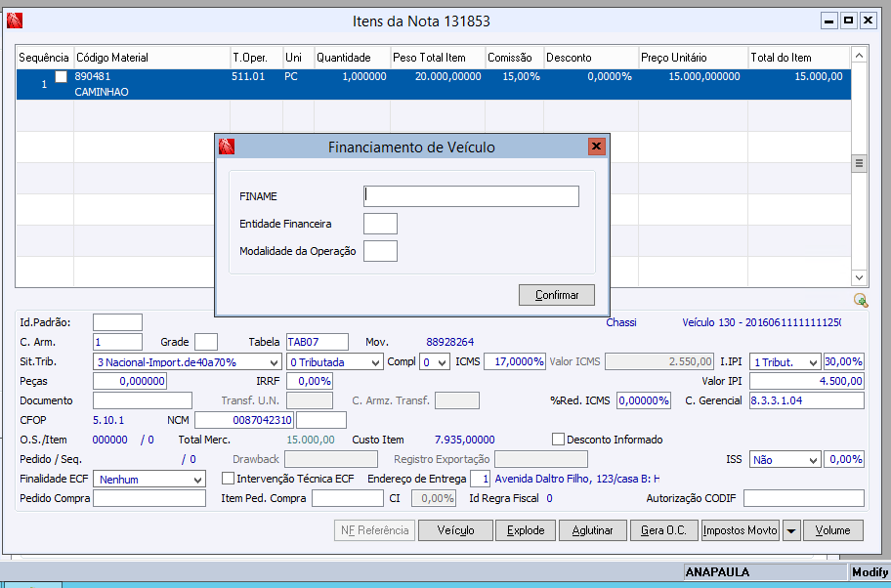The width and height of the screenshot is (891, 588).
Task: Click the Impostos Movto button
Action: click(741, 530)
